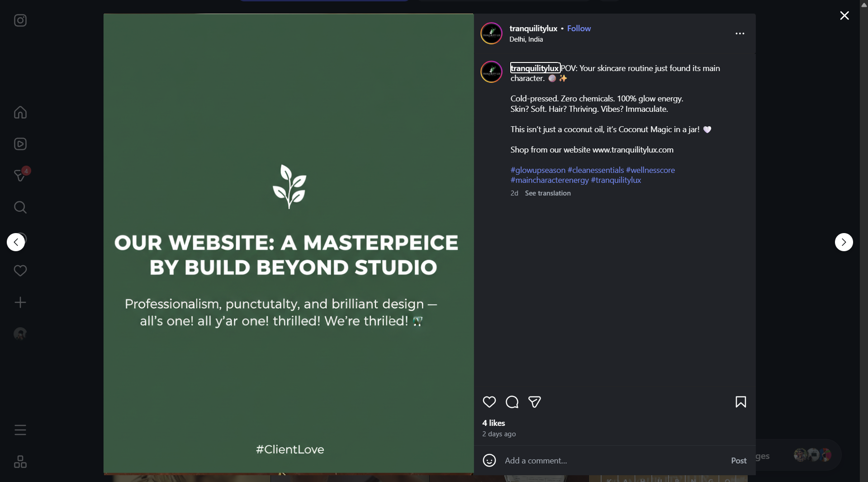868x482 pixels.
Task: Click the Create plus icon
Action: [20, 302]
